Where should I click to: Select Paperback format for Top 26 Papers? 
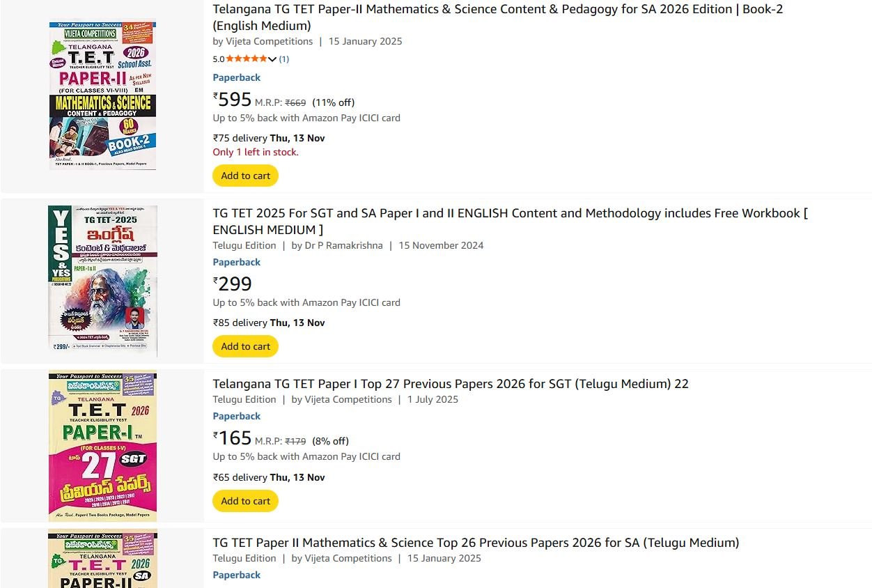click(236, 575)
